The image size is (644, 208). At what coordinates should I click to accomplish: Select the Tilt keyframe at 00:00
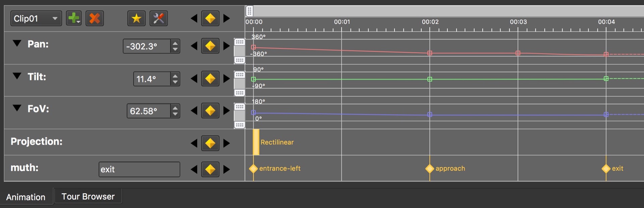[254, 79]
